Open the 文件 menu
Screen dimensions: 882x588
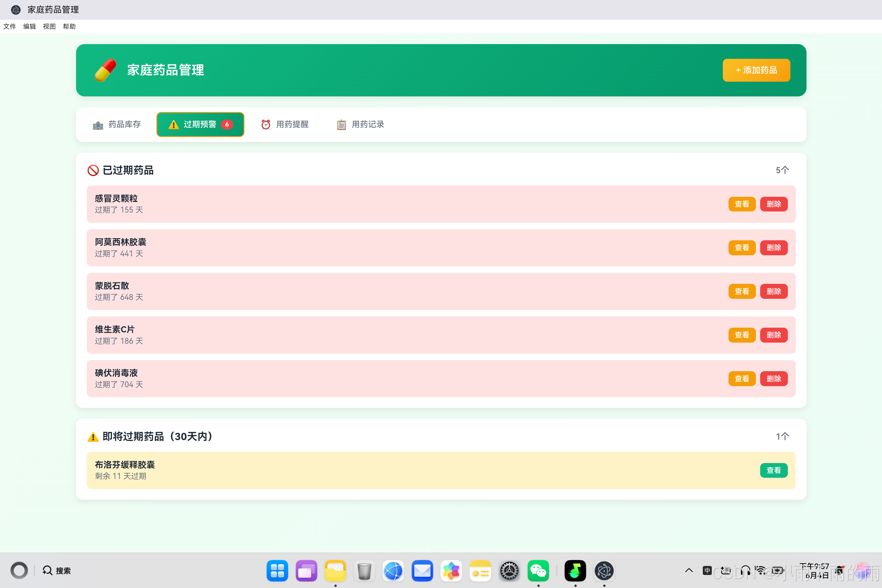pyautogui.click(x=10, y=26)
